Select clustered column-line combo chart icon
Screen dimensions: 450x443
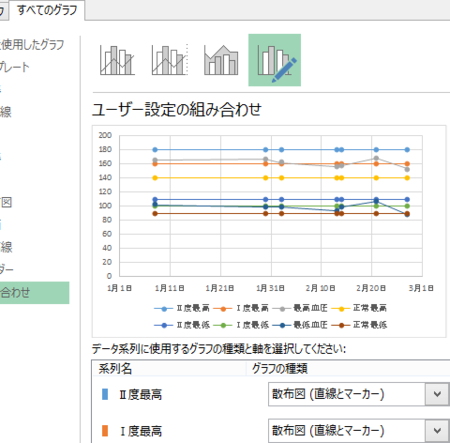tap(117, 60)
